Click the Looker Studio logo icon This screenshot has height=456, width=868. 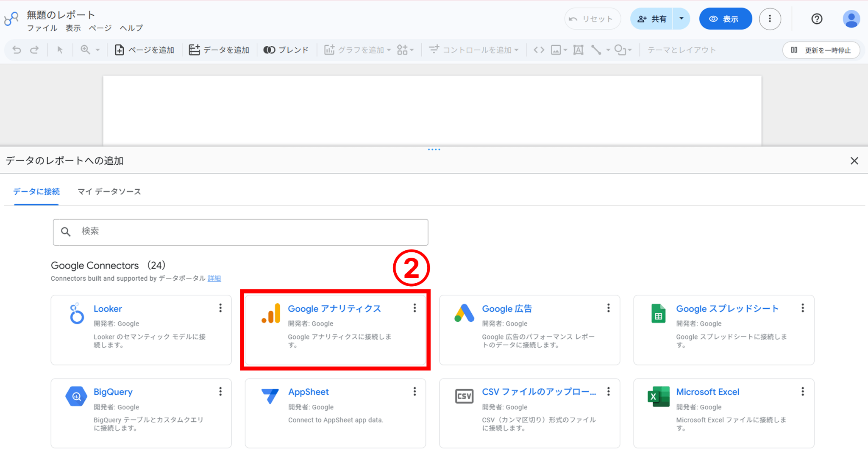pos(11,19)
